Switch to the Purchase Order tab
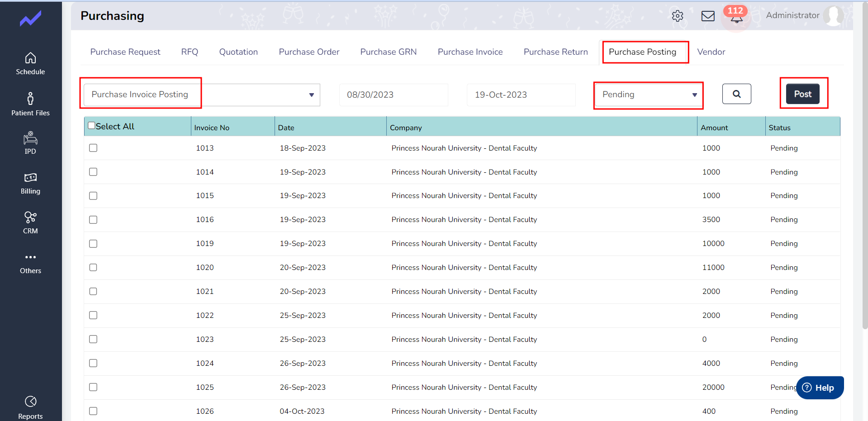 point(309,52)
